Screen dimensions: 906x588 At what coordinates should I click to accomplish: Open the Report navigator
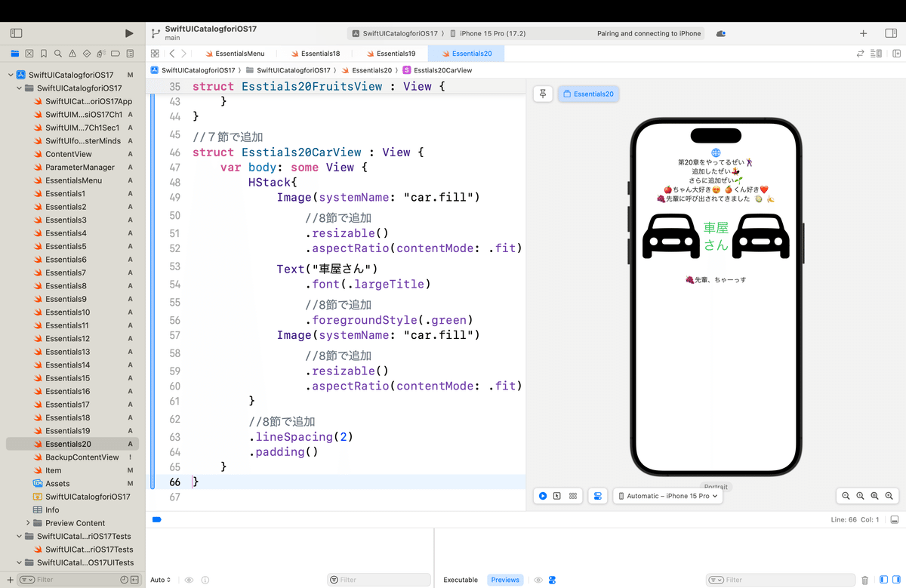(130, 54)
